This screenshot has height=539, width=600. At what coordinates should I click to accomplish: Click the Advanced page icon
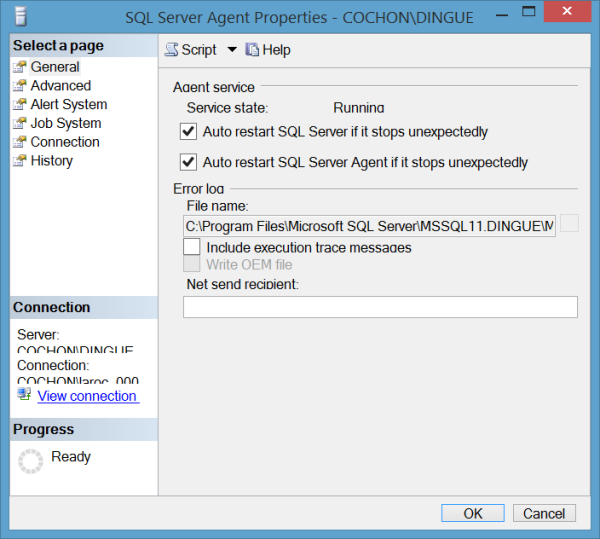coord(20,85)
